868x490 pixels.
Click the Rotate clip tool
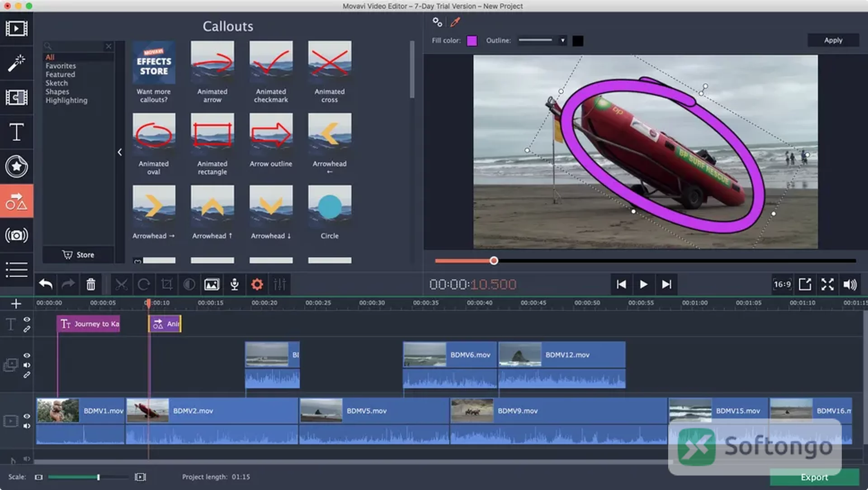click(x=144, y=284)
